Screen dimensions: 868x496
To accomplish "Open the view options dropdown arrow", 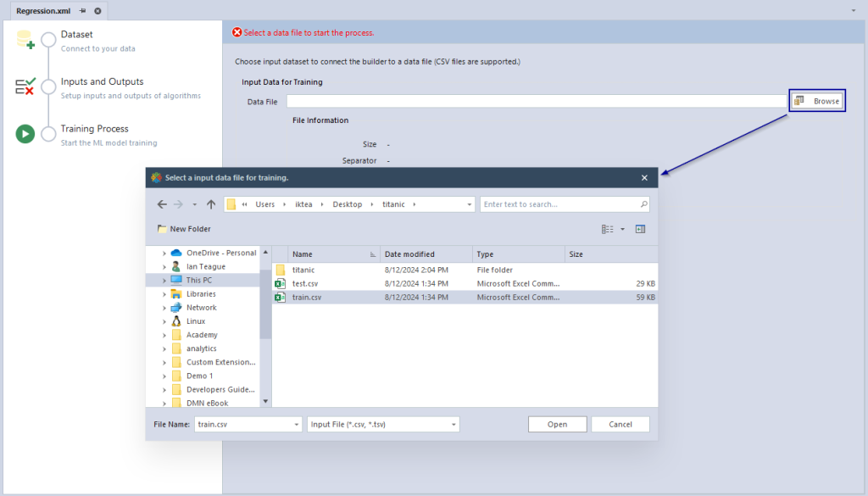I will coord(622,229).
